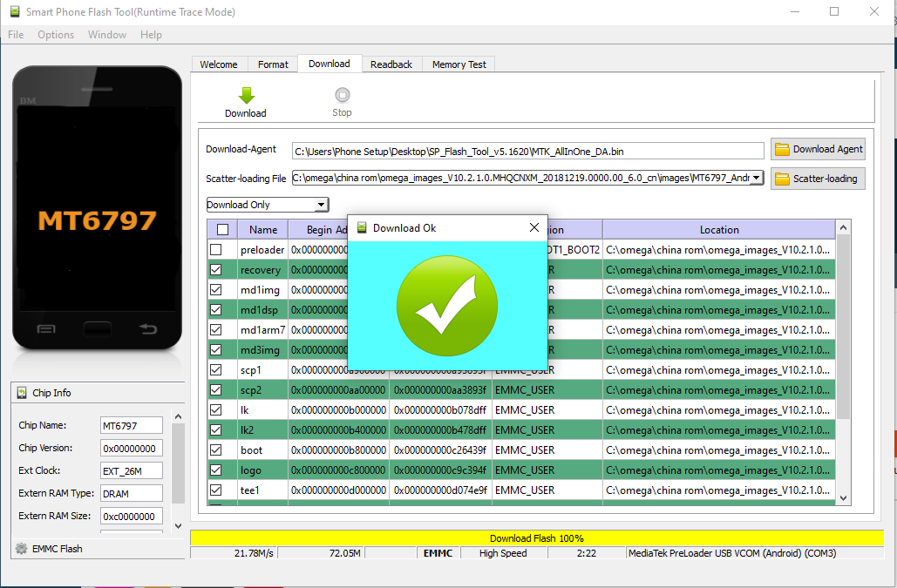Click the yellow Download Flash progress bar

click(x=536, y=538)
